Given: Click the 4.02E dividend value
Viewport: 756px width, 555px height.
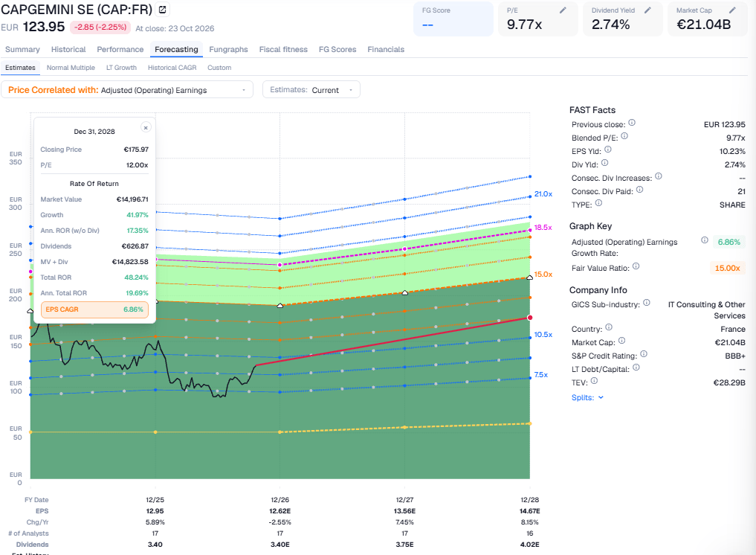Looking at the screenshot, I should (530, 545).
